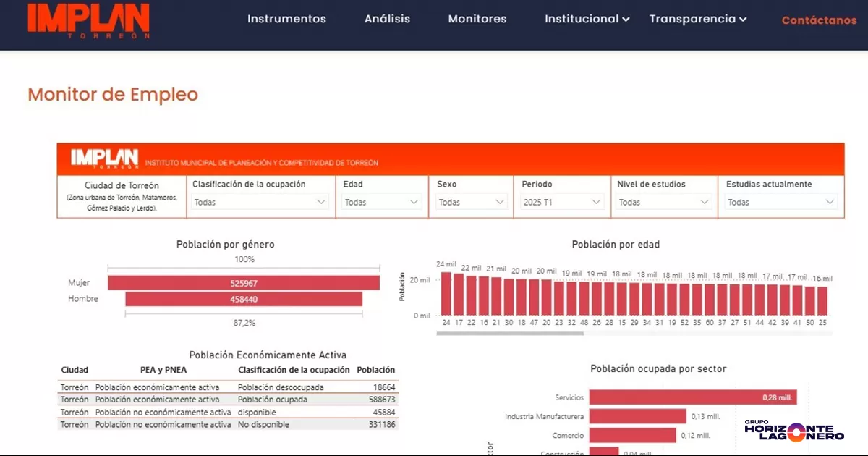Select the Análisis menu item
868x456 pixels.
coord(387,20)
